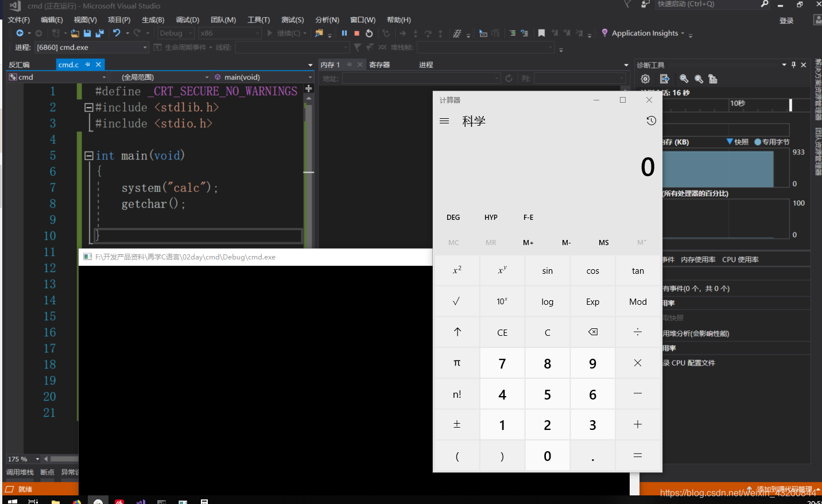Open the global scope (全局范围) dropdown

click(160, 77)
